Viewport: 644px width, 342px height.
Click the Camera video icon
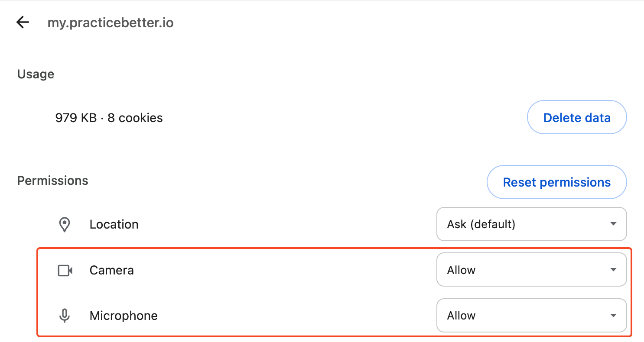point(65,271)
